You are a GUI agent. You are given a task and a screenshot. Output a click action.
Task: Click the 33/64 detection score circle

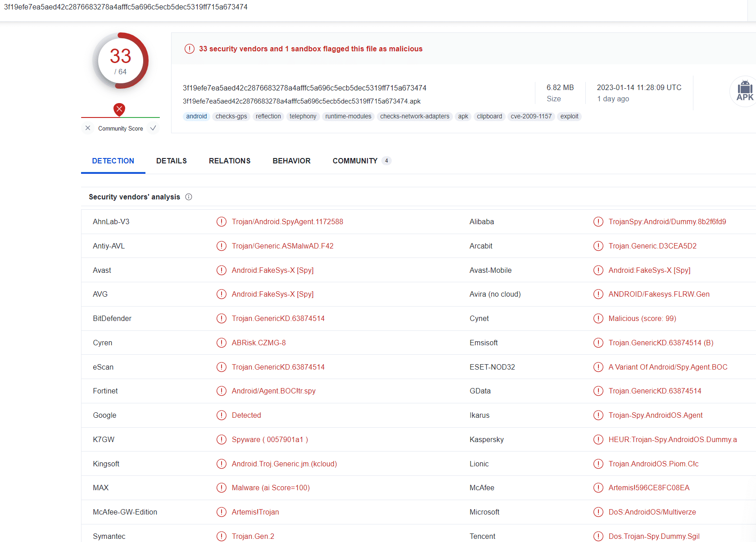pos(121,61)
